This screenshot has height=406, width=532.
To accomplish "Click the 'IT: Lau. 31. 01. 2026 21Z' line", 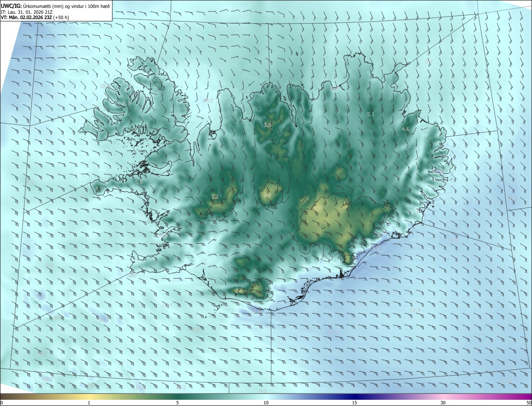I will coord(27,12).
